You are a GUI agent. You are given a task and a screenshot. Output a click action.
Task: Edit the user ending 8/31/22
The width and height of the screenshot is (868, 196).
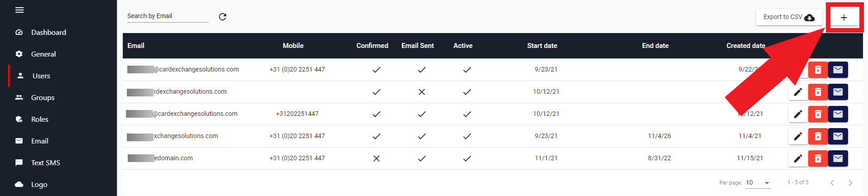798,158
